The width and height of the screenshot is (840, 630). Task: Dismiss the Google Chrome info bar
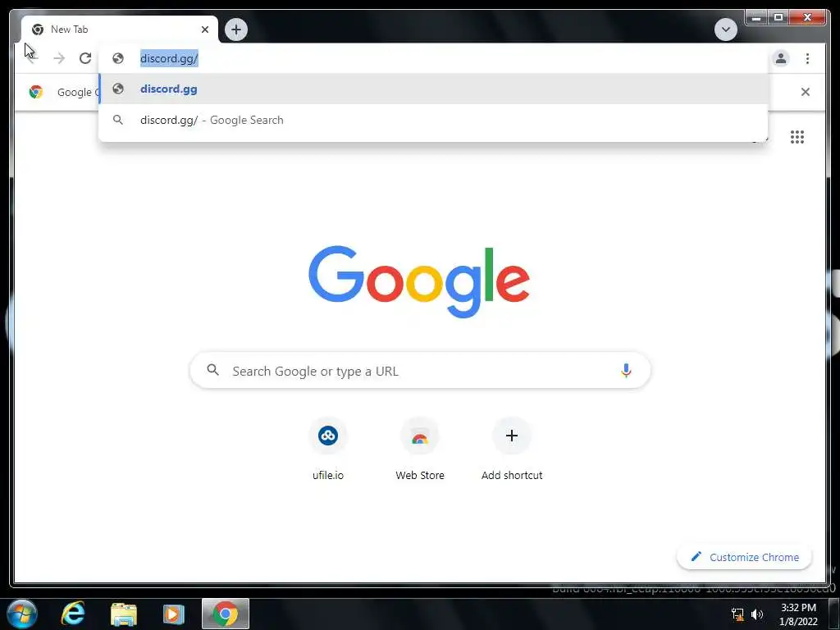coord(805,92)
